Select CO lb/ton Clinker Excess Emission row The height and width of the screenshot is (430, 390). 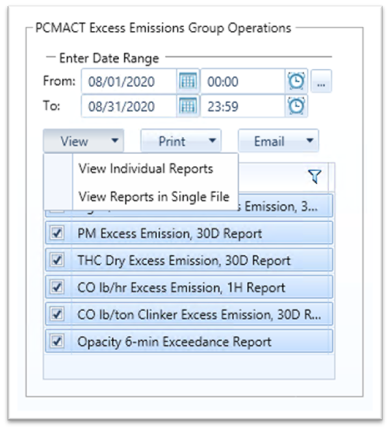189,314
